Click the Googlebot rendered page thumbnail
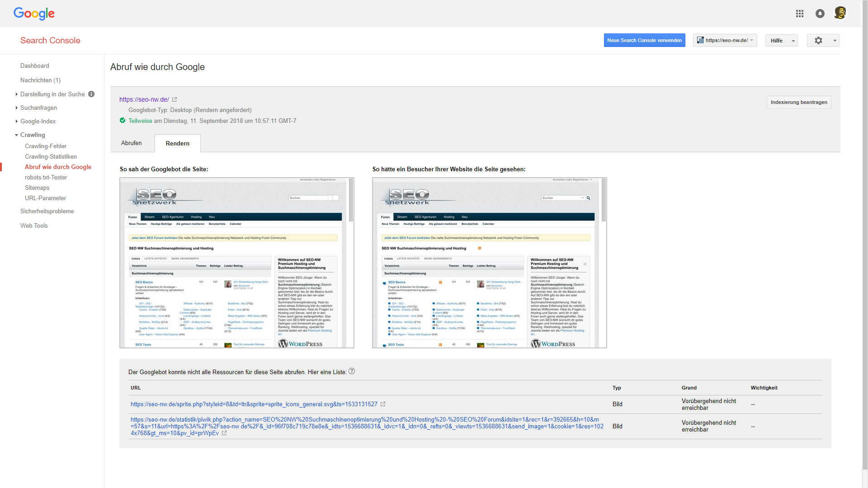The width and height of the screenshot is (868, 488). pyautogui.click(x=234, y=263)
